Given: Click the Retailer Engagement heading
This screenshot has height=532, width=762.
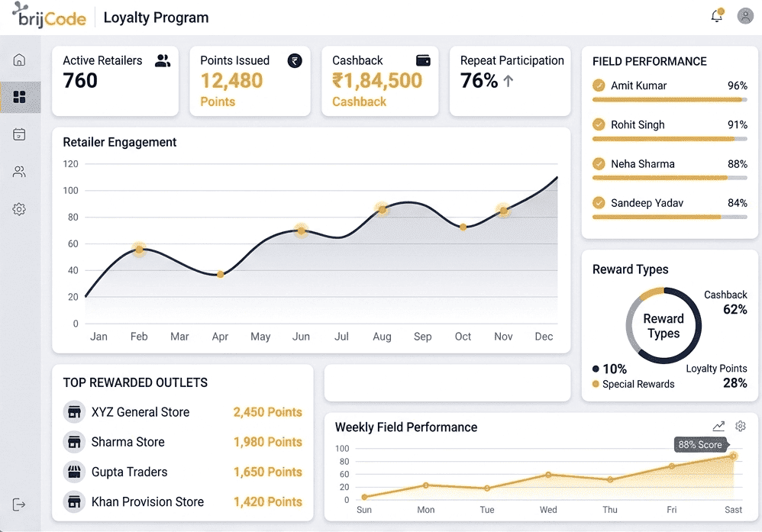Looking at the screenshot, I should tap(120, 143).
